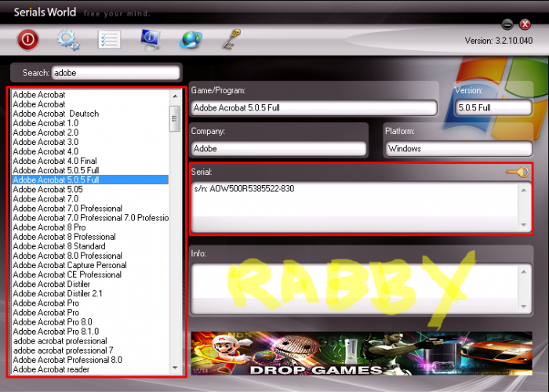Open the checklist icon in toolbar

109,39
